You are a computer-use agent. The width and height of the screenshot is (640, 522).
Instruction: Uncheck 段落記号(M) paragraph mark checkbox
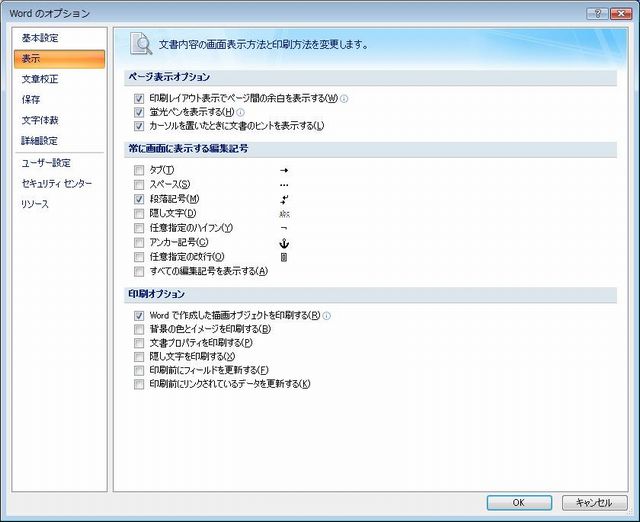[139, 199]
